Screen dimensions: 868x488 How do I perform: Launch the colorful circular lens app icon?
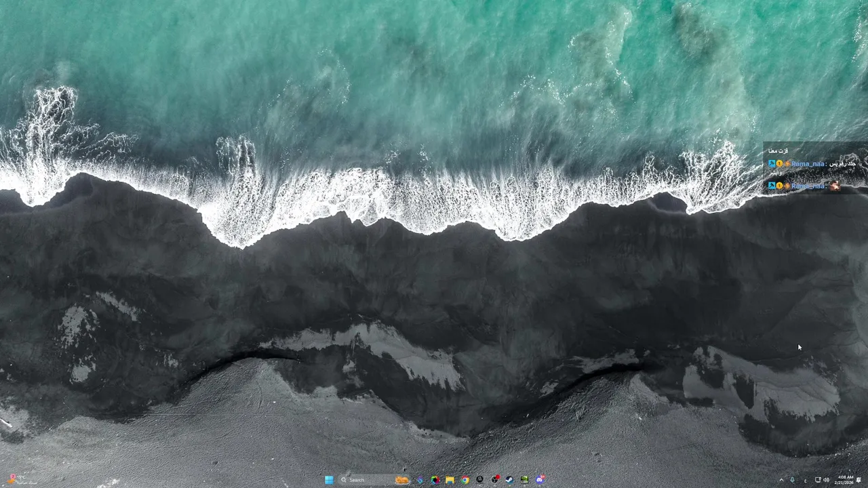coord(435,480)
